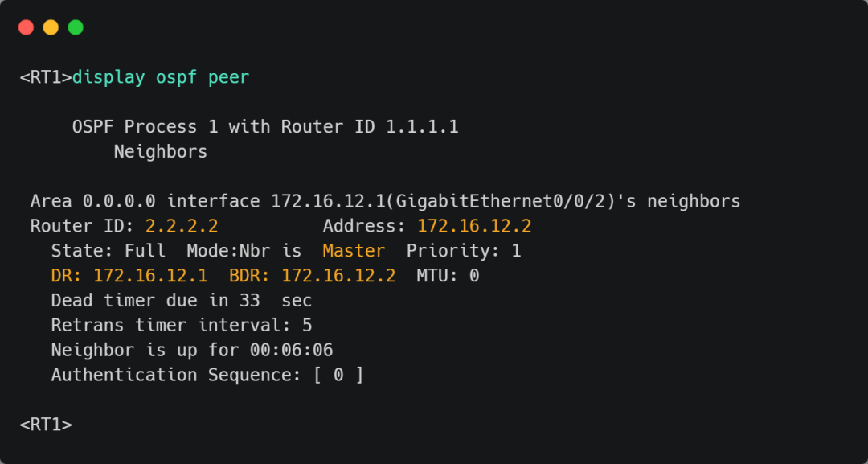The height and width of the screenshot is (464, 868).
Task: Click the neighbor Address 172.16.12.2 value
Action: pyautogui.click(x=474, y=227)
